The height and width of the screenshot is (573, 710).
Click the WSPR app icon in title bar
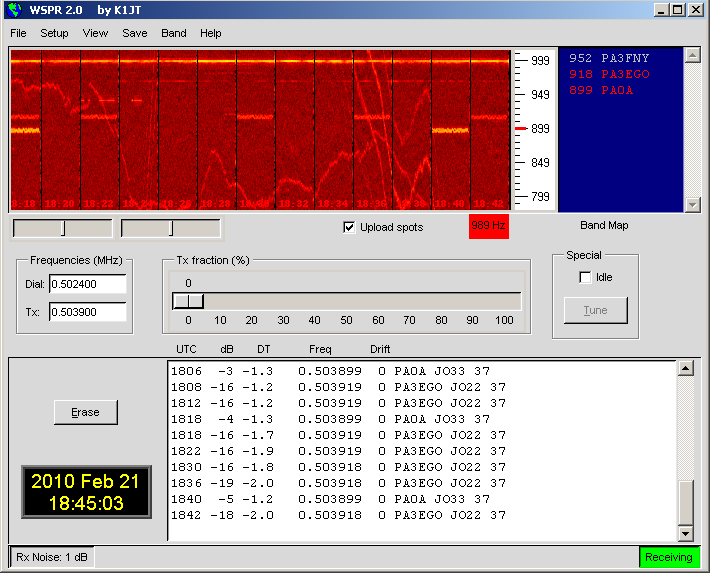click(13, 10)
